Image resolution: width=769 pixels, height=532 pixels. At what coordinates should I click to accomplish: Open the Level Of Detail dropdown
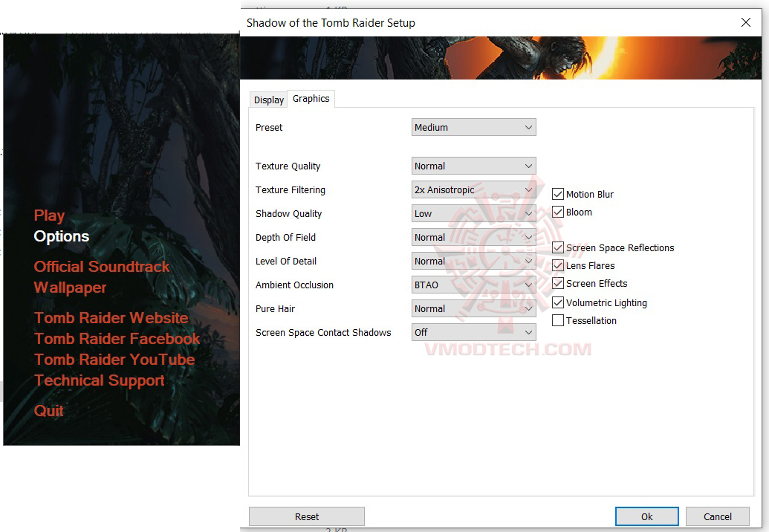coord(473,262)
